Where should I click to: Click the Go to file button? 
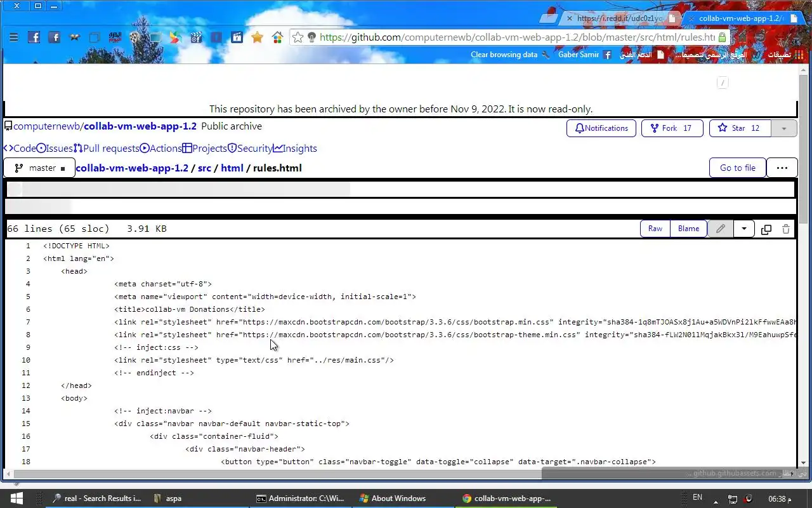[x=738, y=168]
